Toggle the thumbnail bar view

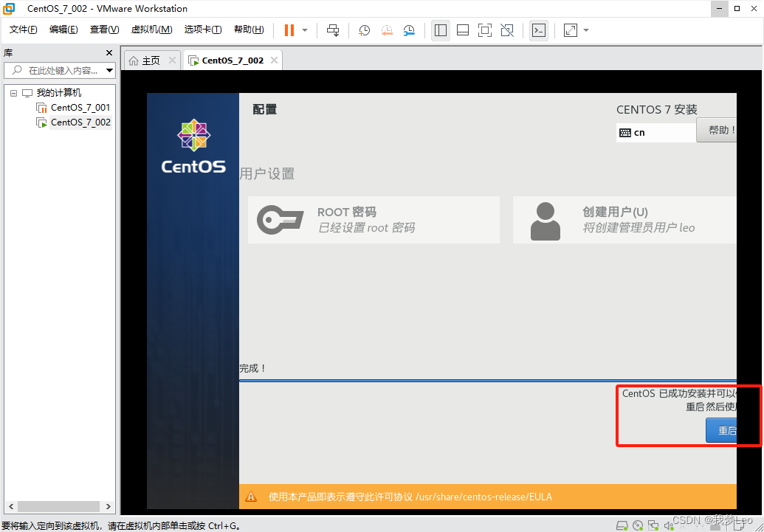pos(462,30)
